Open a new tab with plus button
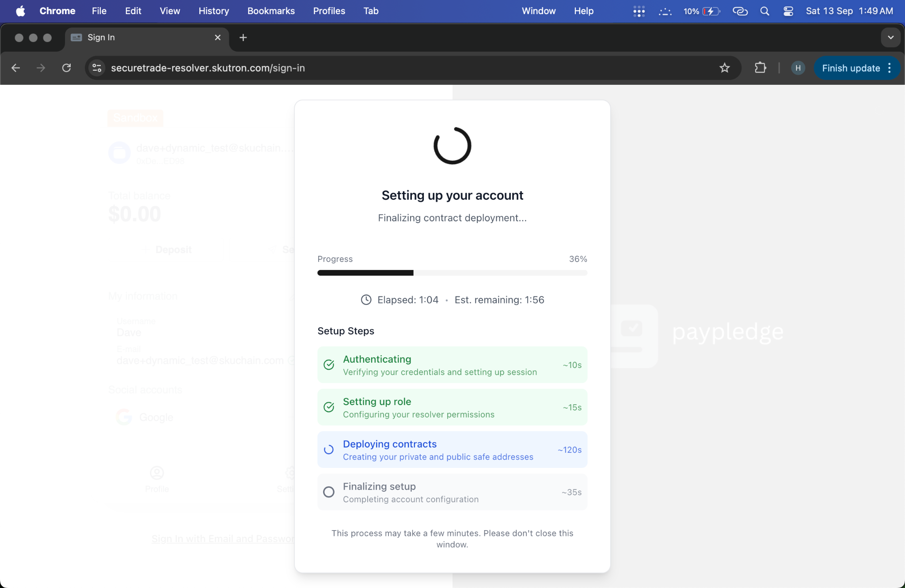Image resolution: width=905 pixels, height=588 pixels. (243, 38)
